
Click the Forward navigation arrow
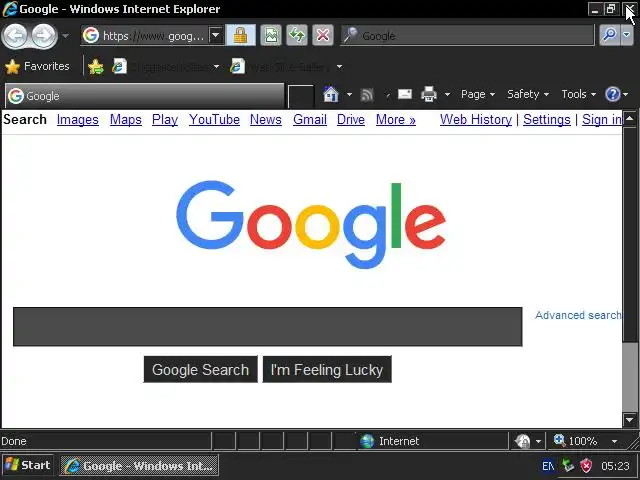click(43, 36)
